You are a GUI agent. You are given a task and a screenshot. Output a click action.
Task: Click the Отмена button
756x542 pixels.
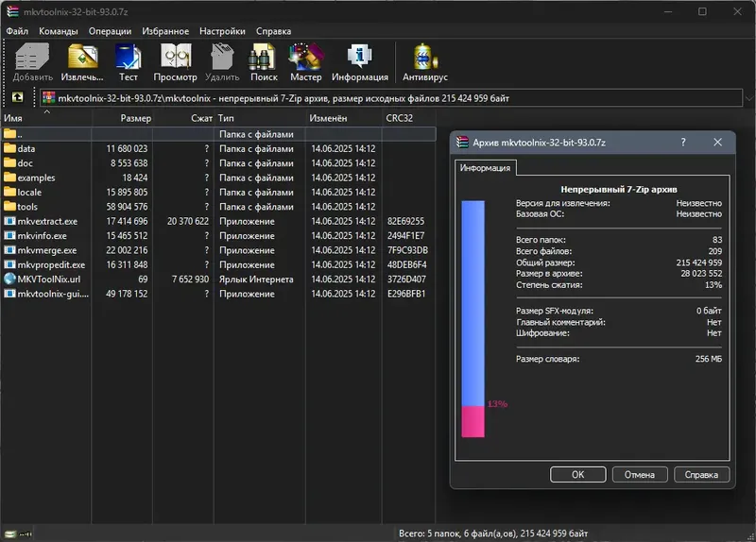(639, 474)
